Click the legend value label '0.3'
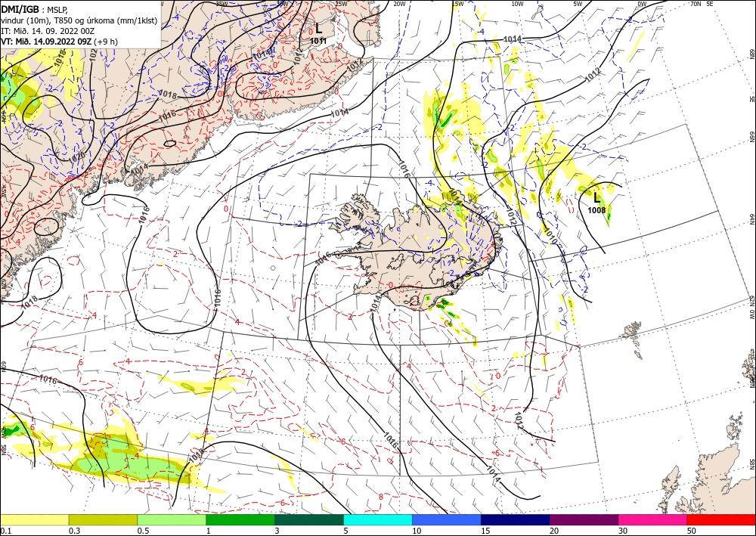The height and width of the screenshot is (536, 756). coord(73,531)
